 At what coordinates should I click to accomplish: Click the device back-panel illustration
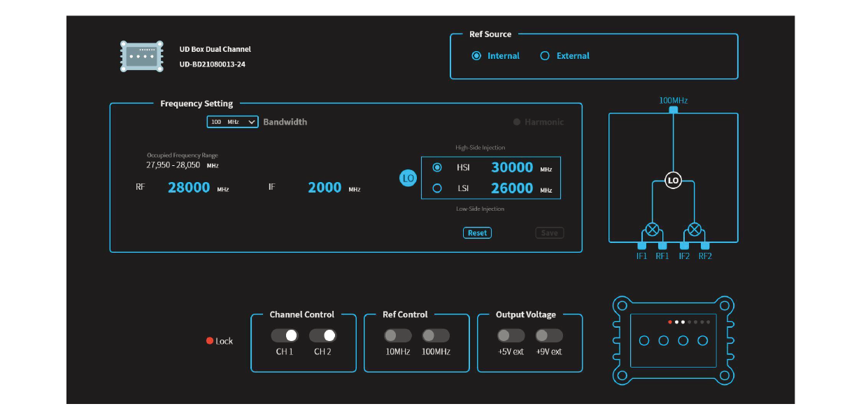click(x=673, y=340)
